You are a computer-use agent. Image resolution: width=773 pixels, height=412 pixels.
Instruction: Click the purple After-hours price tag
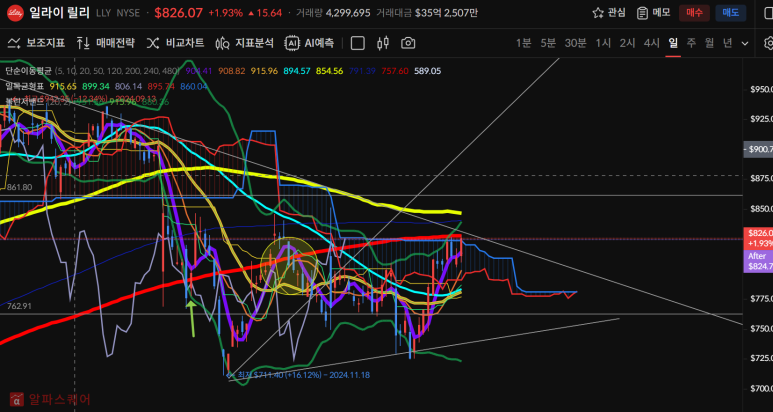tap(758, 261)
